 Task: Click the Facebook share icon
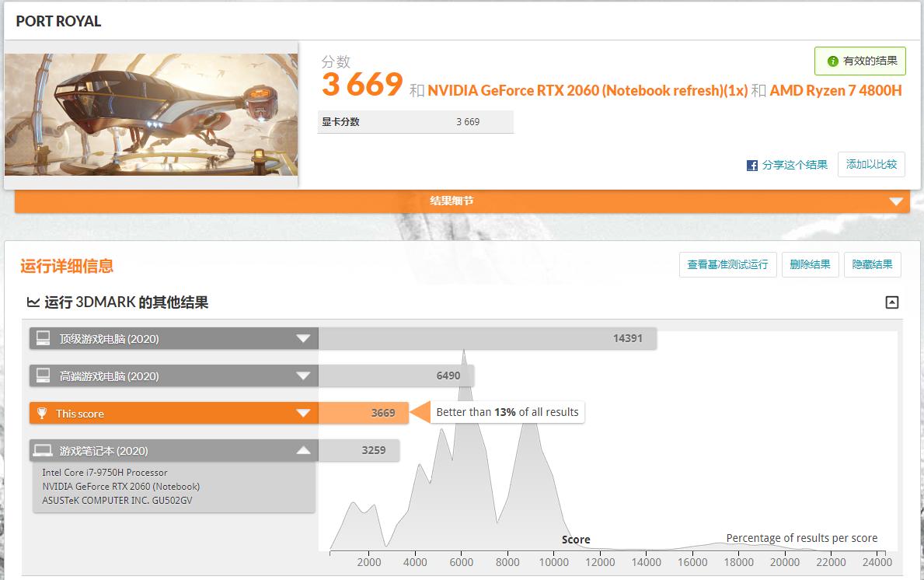(751, 165)
